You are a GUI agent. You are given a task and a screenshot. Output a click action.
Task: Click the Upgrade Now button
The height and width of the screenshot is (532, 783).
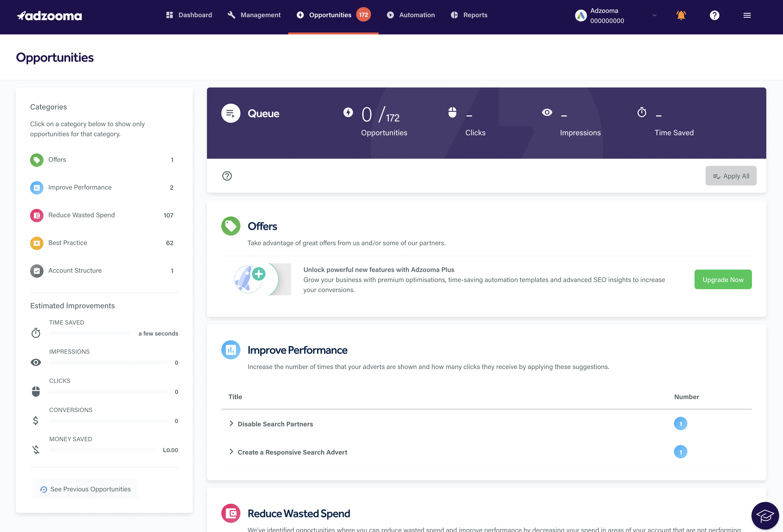tap(723, 279)
